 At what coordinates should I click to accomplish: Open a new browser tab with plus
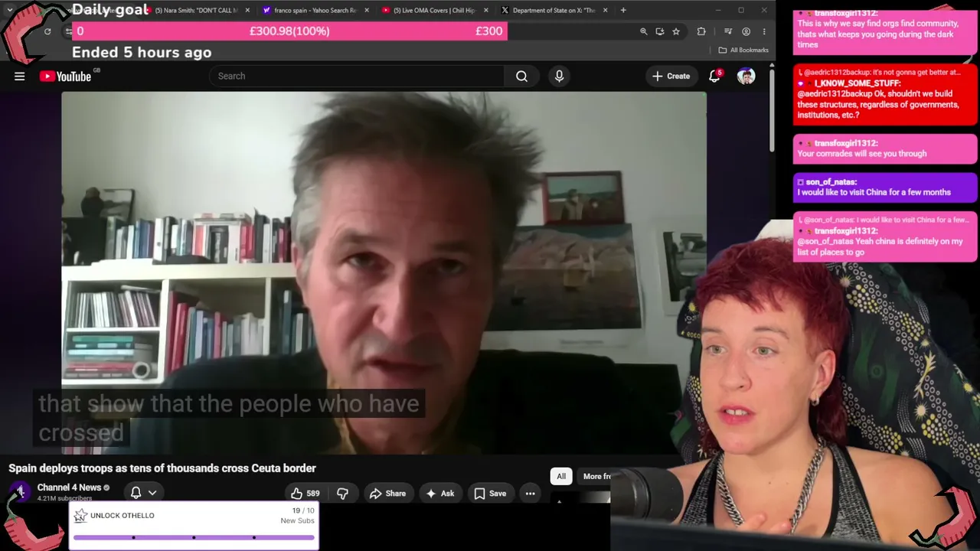pos(623,10)
